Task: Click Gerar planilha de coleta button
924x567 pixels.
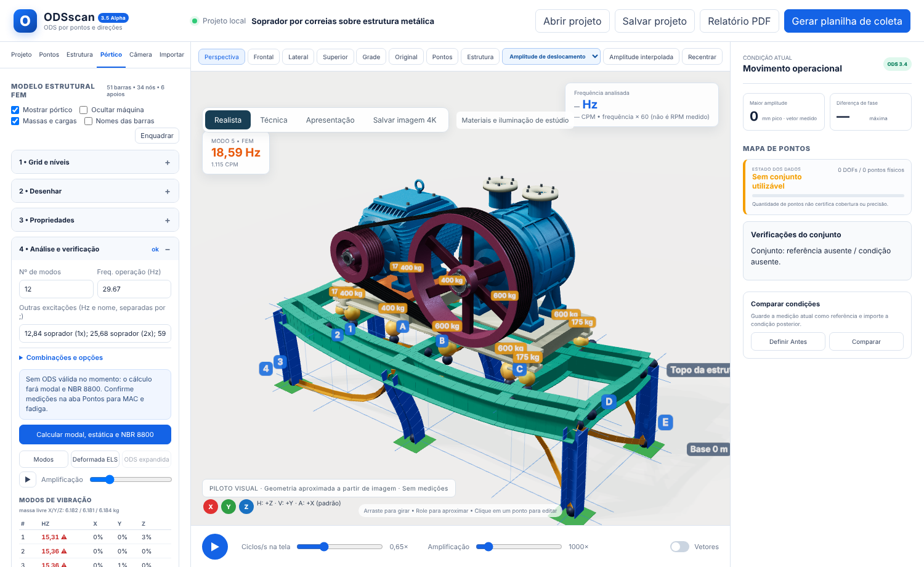Action: 847,21
